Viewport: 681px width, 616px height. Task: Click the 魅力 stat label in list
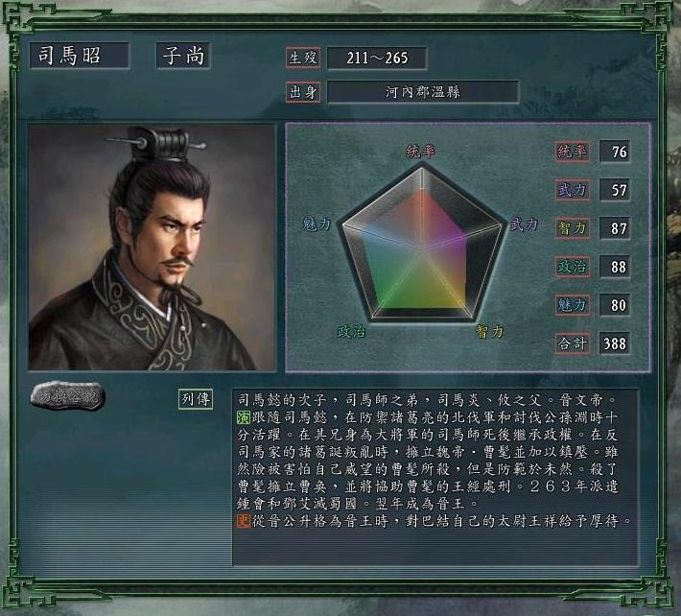click(572, 304)
